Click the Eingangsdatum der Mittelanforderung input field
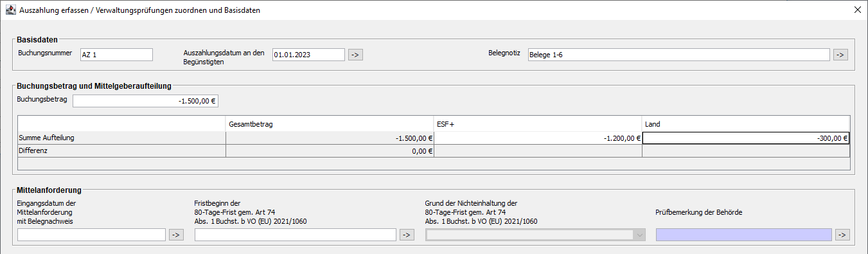The image size is (868, 254). (x=92, y=235)
